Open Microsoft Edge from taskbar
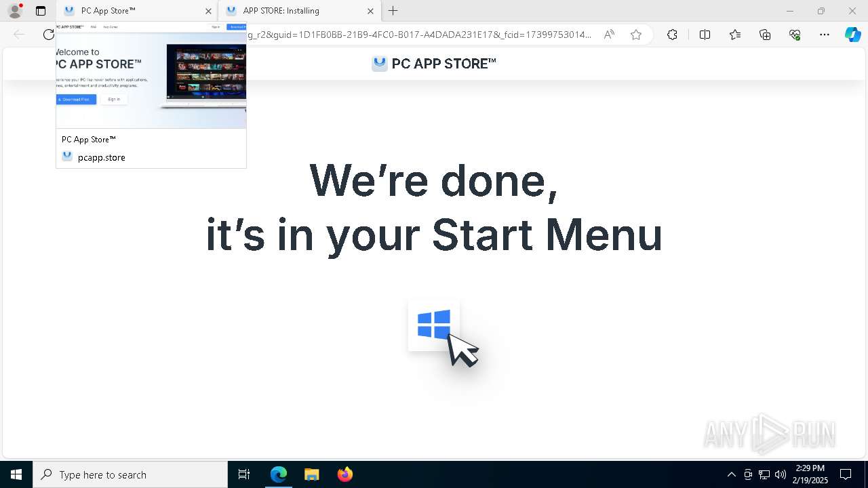This screenshot has height=488, width=868. coord(279,474)
